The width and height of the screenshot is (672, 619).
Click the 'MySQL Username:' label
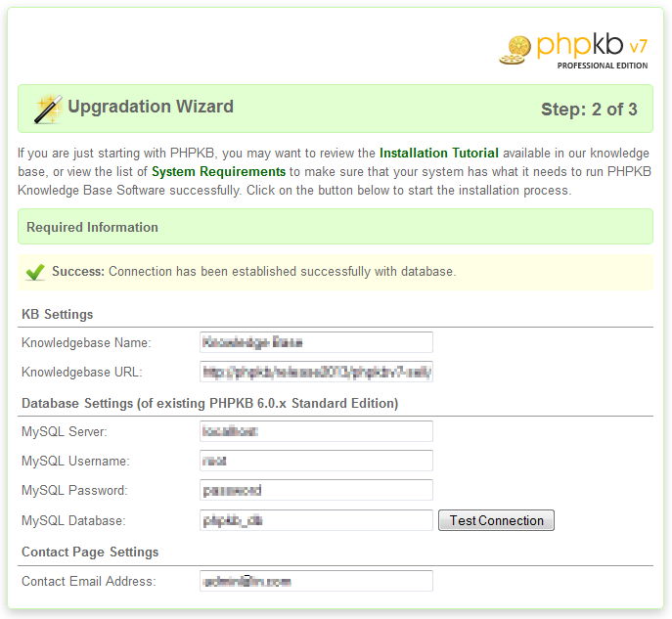pos(75,461)
